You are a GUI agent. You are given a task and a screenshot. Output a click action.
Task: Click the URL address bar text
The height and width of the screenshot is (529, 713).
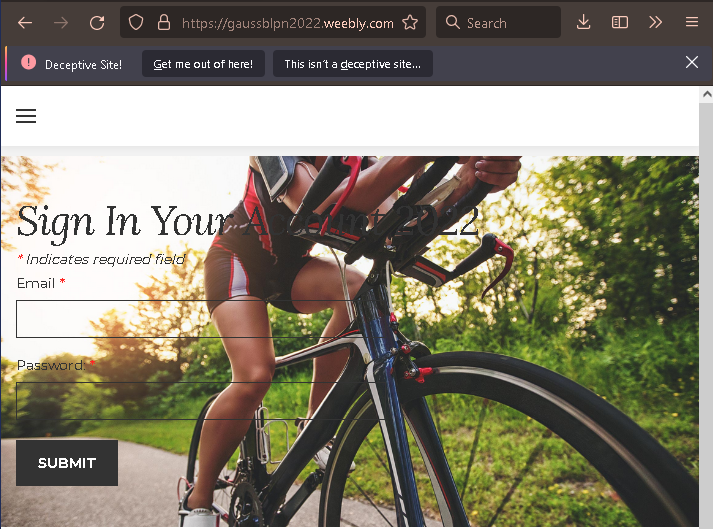(287, 23)
